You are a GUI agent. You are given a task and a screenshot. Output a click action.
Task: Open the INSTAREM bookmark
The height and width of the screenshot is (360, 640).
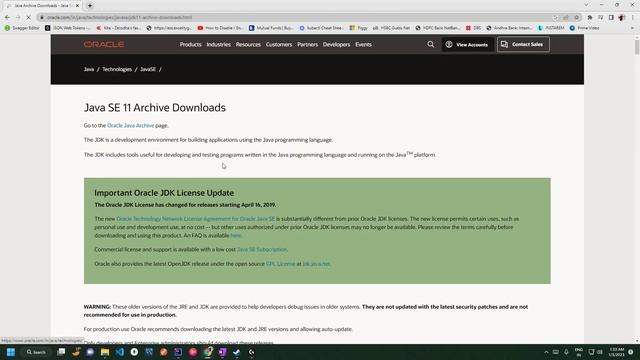551,28
